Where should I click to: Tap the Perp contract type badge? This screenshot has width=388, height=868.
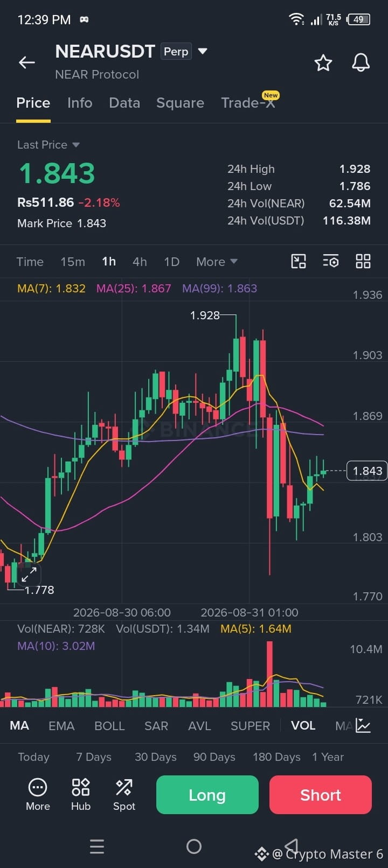click(176, 51)
